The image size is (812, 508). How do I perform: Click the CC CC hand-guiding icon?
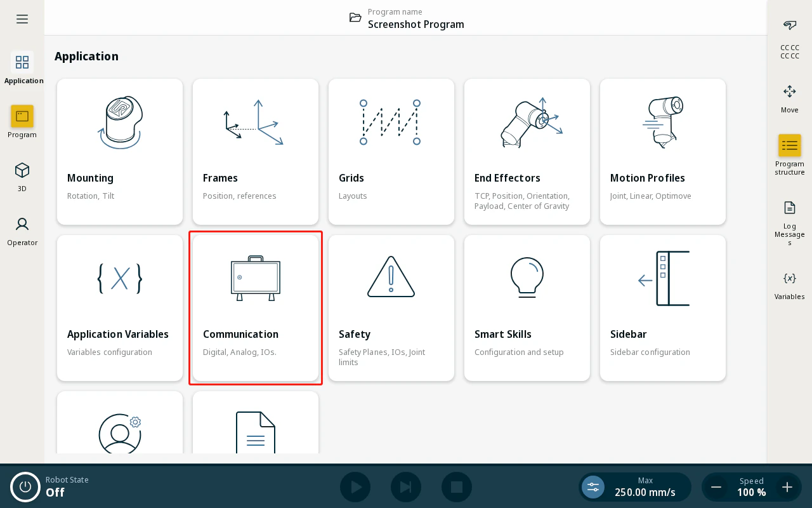click(x=790, y=25)
